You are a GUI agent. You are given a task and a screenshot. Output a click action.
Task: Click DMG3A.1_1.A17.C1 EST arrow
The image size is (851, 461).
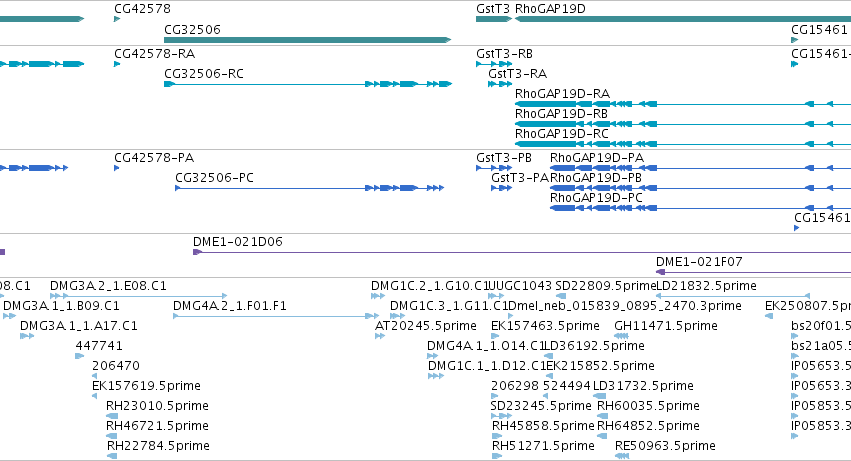point(27,336)
